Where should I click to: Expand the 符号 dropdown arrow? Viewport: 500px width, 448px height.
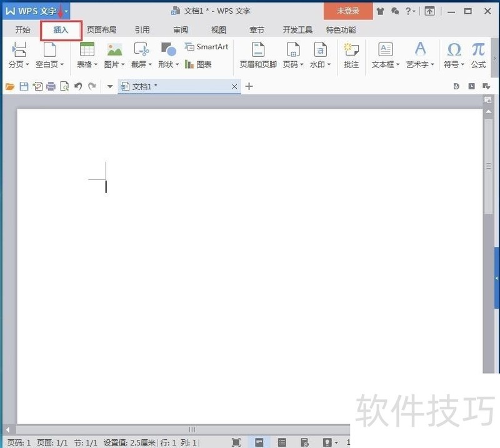[x=462, y=65]
